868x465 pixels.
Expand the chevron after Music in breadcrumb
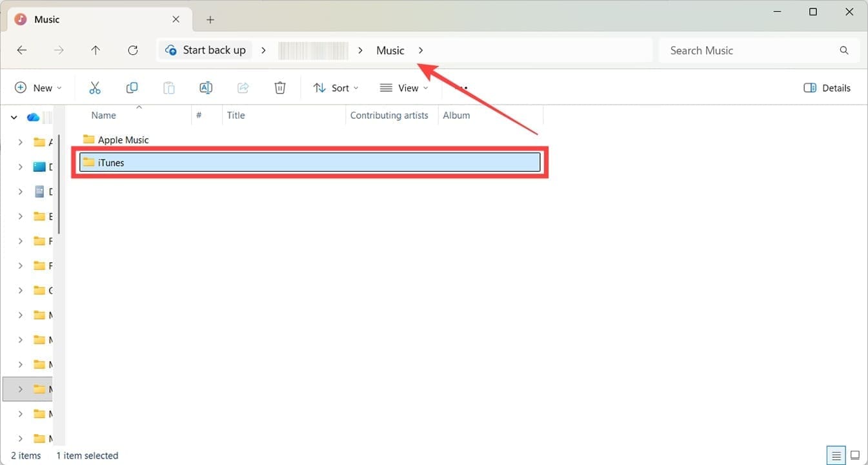click(421, 50)
